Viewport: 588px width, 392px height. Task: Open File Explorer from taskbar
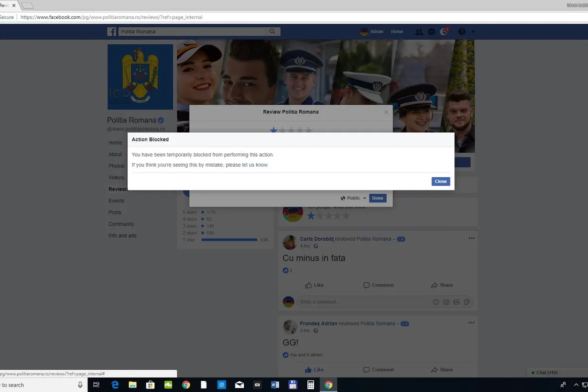pos(133,385)
